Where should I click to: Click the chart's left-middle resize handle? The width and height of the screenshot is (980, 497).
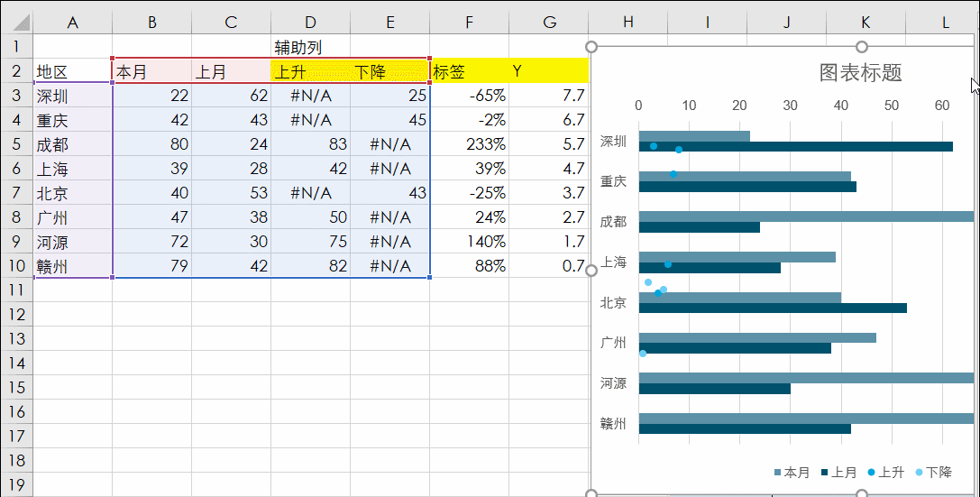591,270
